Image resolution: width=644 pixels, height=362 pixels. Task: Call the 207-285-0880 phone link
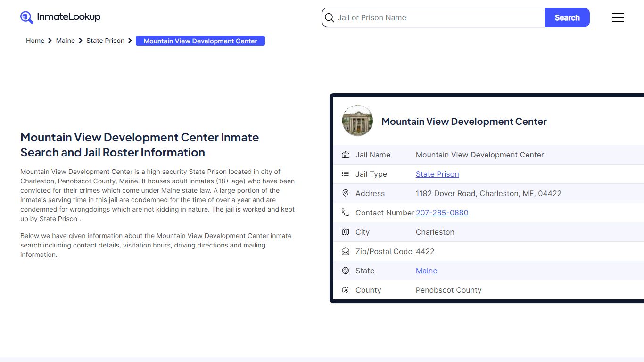[x=442, y=213]
